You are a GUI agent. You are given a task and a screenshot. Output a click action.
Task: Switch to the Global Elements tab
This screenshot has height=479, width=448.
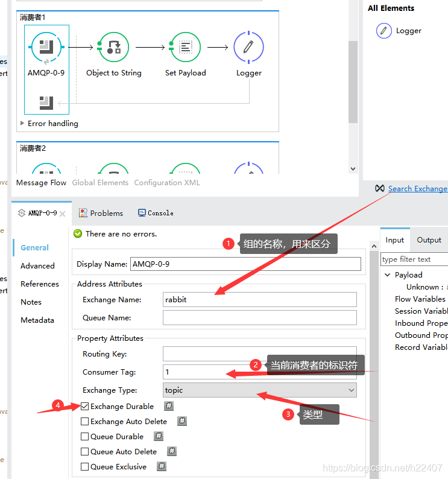tap(100, 183)
